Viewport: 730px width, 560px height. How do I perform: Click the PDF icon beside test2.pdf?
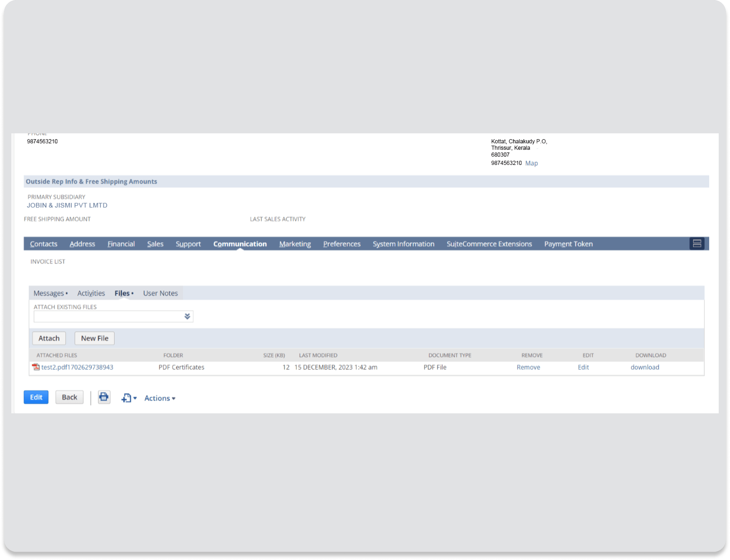[35, 367]
